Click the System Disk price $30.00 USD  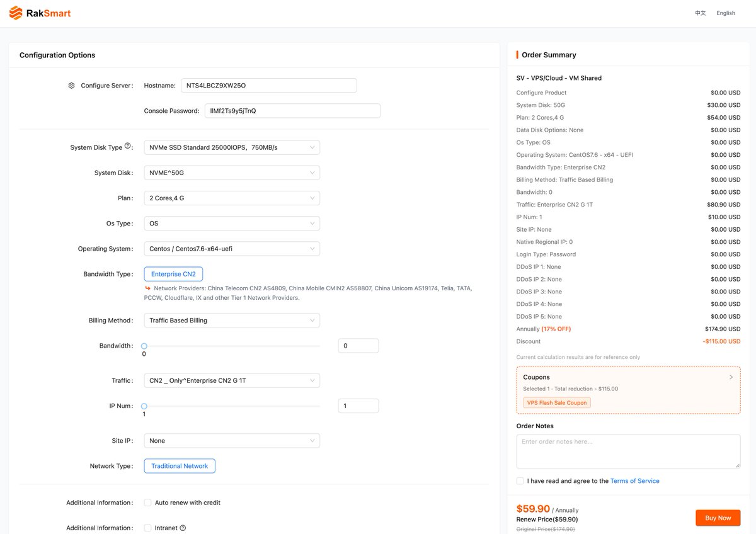[724, 105]
